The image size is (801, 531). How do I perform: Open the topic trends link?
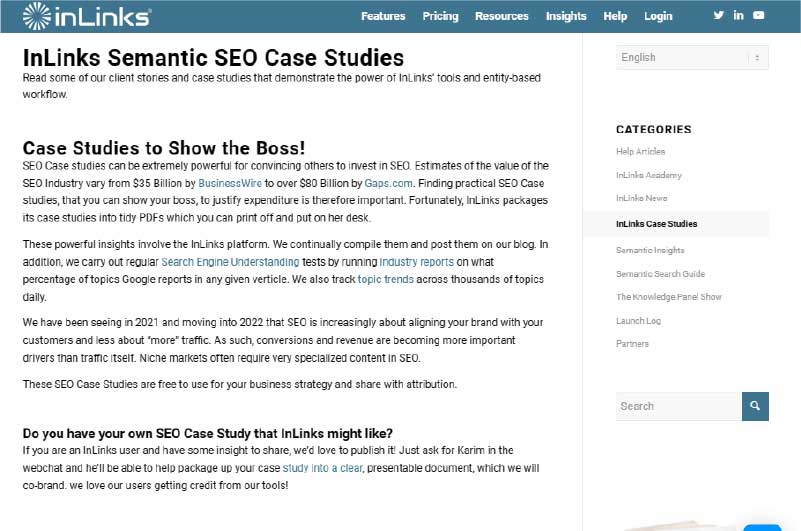386,279
